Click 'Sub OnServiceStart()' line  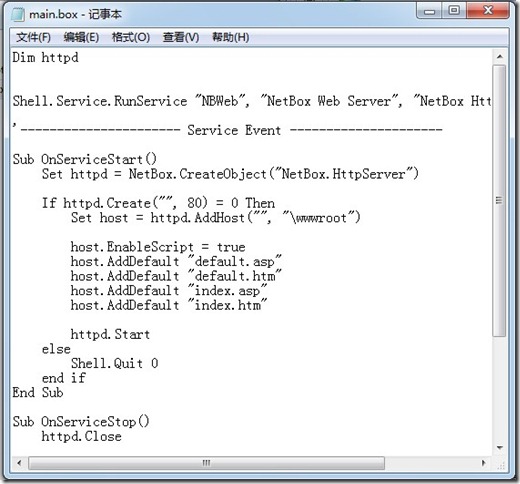click(85, 159)
